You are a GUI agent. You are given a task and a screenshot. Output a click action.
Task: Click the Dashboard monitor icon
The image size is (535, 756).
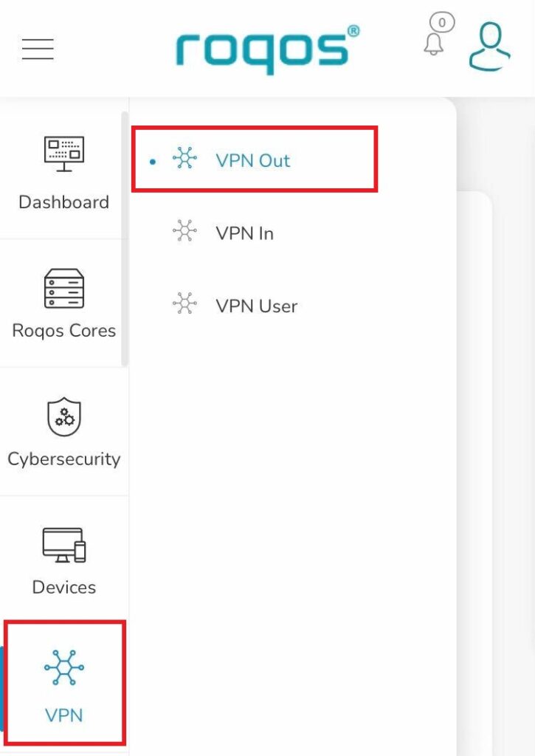(x=64, y=154)
